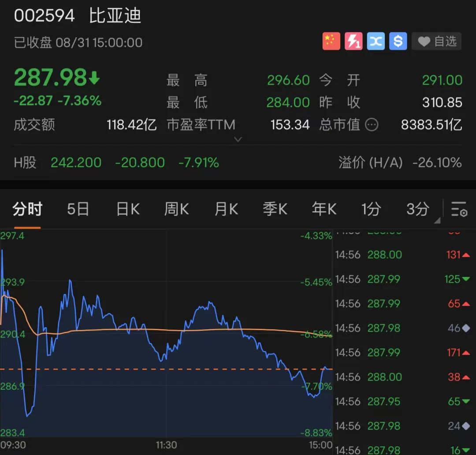
Task: Select trade row 14:56 287.95 volume 65
Action: [402, 402]
